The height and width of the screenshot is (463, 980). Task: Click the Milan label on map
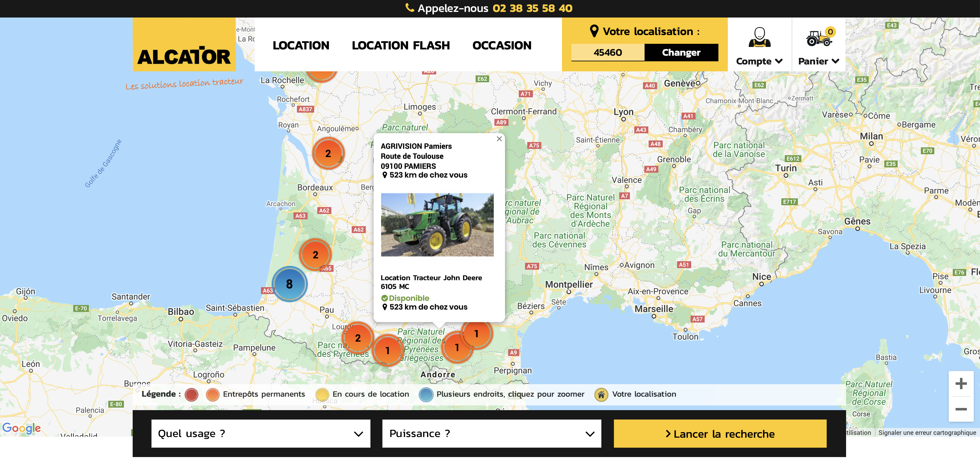[x=871, y=136]
